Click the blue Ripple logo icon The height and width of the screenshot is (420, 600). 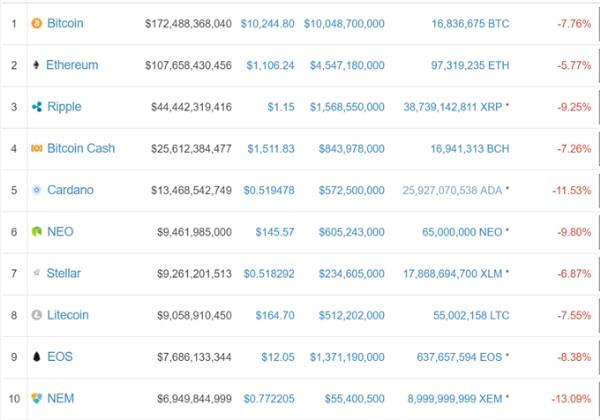pos(37,107)
